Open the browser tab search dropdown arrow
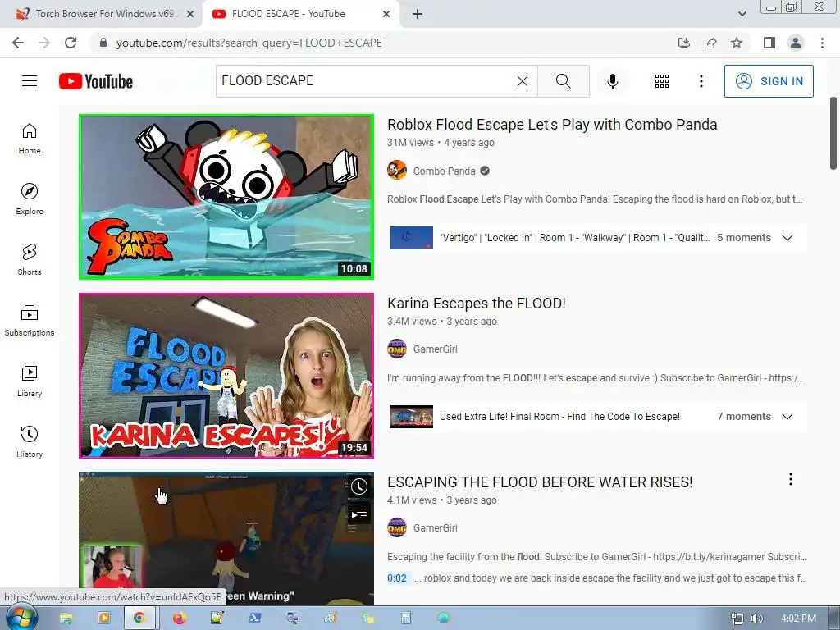The image size is (840, 630). 742,14
